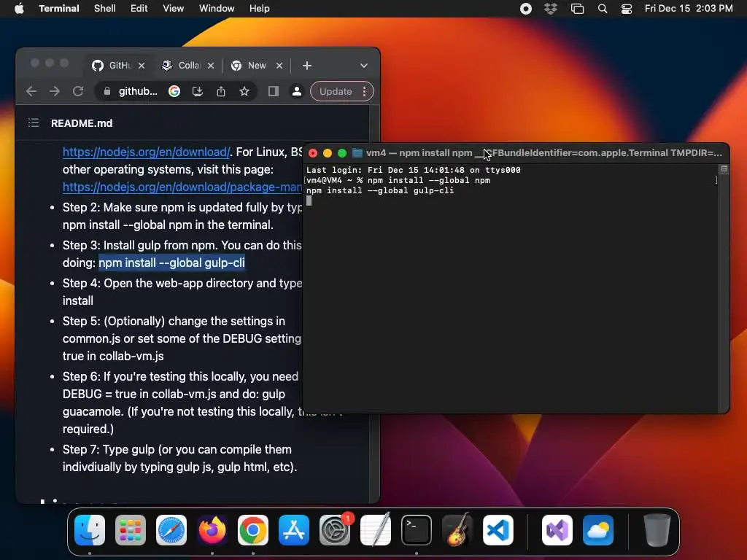Open the Window menu
Image resolution: width=747 pixels, height=560 pixels.
(217, 9)
